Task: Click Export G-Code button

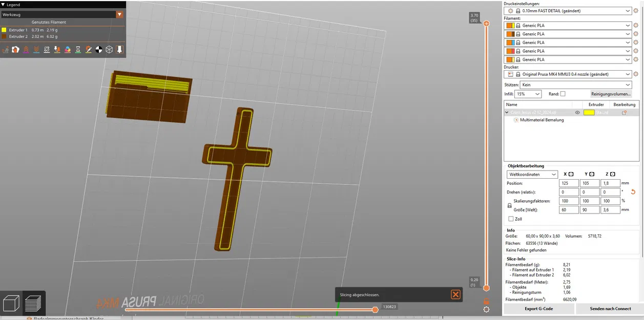Action: click(x=538, y=309)
